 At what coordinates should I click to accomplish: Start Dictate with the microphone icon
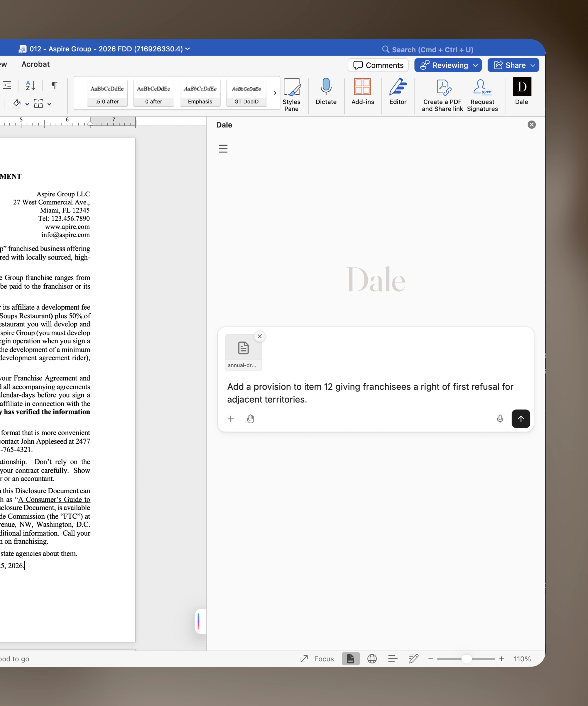coord(326,91)
